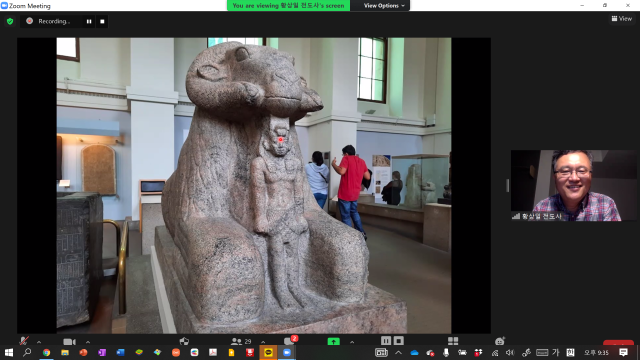Expand video options arrow beside camera
640x360 pixels.
coord(88,342)
